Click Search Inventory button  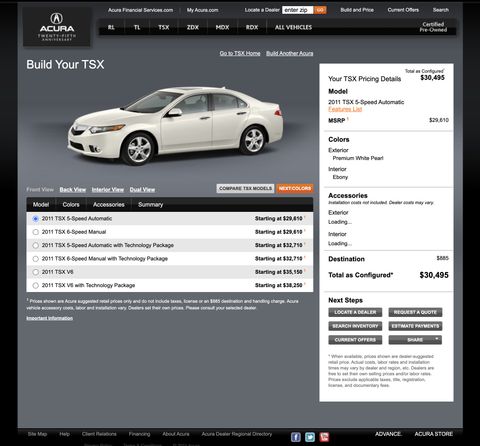click(355, 326)
